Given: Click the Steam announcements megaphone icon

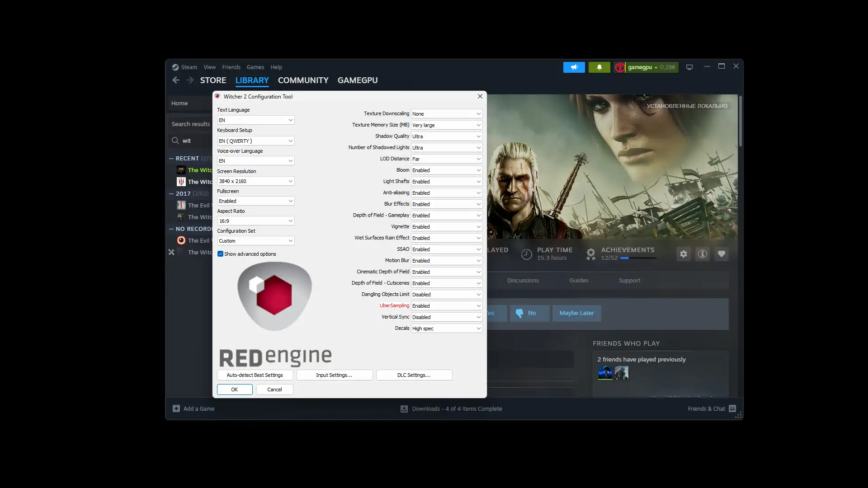Looking at the screenshot, I should [x=574, y=67].
